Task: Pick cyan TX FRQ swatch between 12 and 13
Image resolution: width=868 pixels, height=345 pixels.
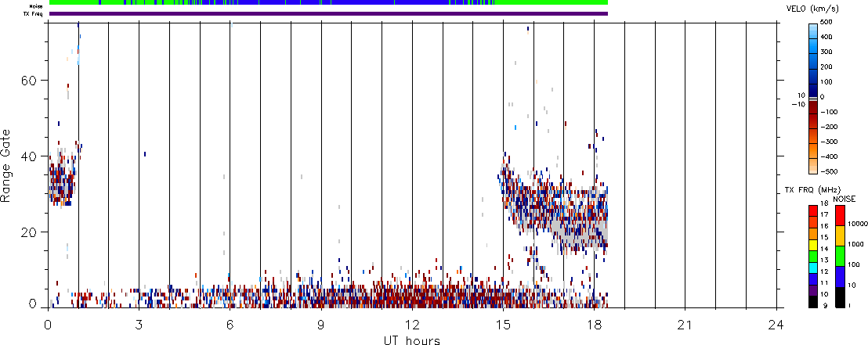Action: 812,266
